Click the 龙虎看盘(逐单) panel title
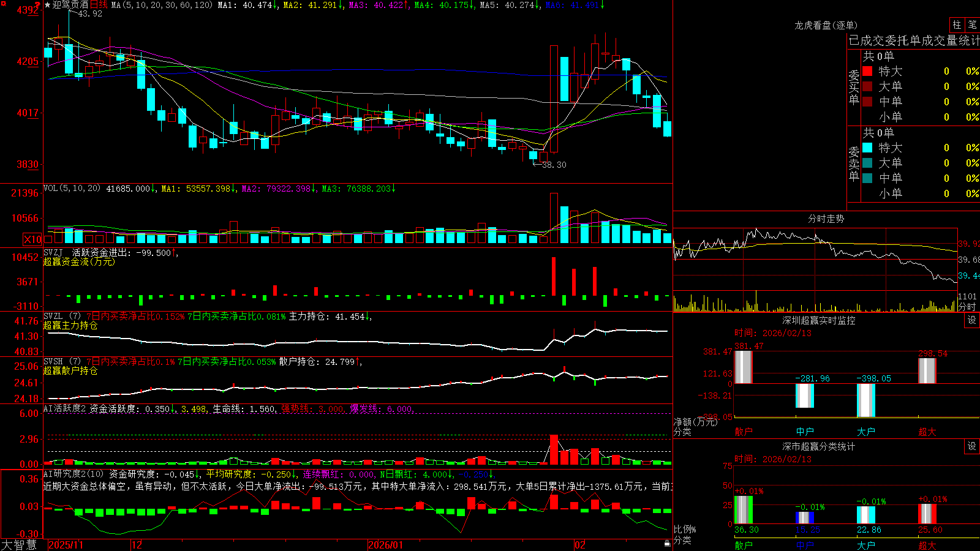Screen dimensions: 980x551 point(826,25)
